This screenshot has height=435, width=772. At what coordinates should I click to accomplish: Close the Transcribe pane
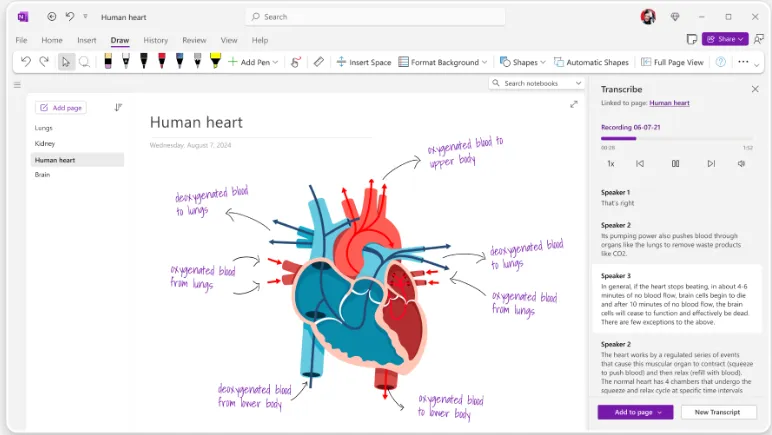pos(755,89)
